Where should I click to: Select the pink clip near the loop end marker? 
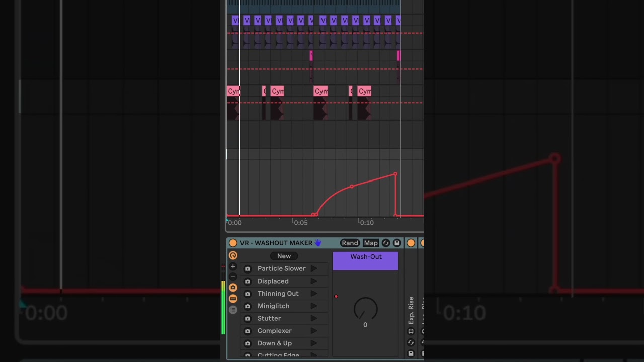click(x=398, y=56)
